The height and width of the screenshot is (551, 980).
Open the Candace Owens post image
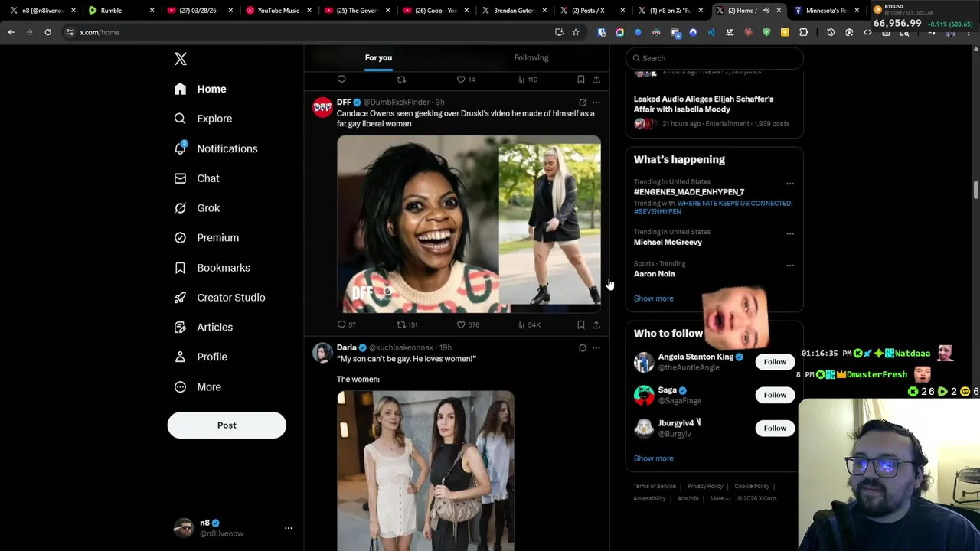pos(469,224)
